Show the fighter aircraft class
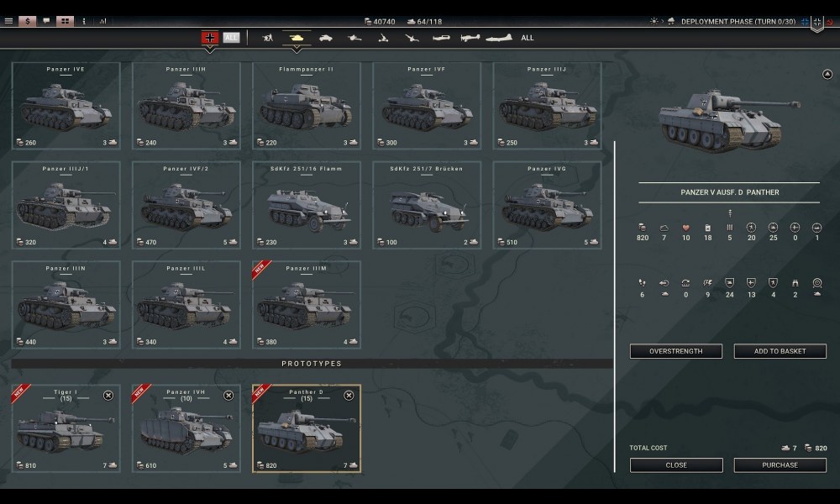 click(x=441, y=38)
